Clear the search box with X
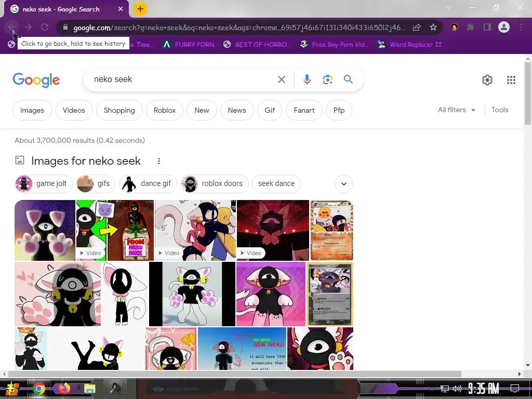Image resolution: width=532 pixels, height=399 pixels. click(x=281, y=79)
